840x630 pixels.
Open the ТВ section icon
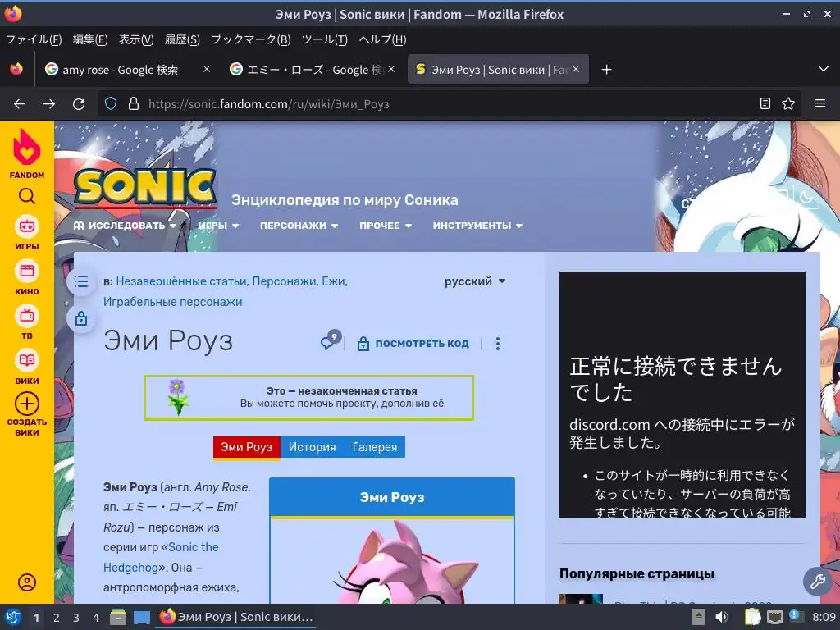pyautogui.click(x=27, y=316)
